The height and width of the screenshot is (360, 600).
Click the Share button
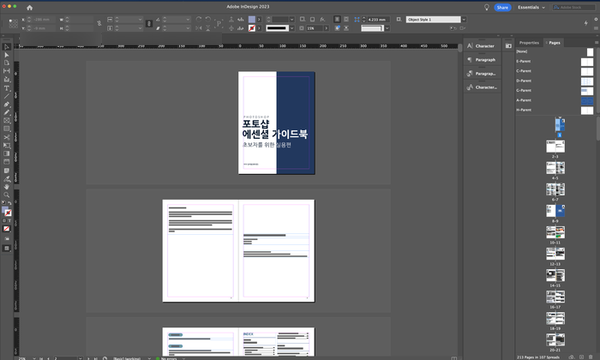pyautogui.click(x=502, y=7)
